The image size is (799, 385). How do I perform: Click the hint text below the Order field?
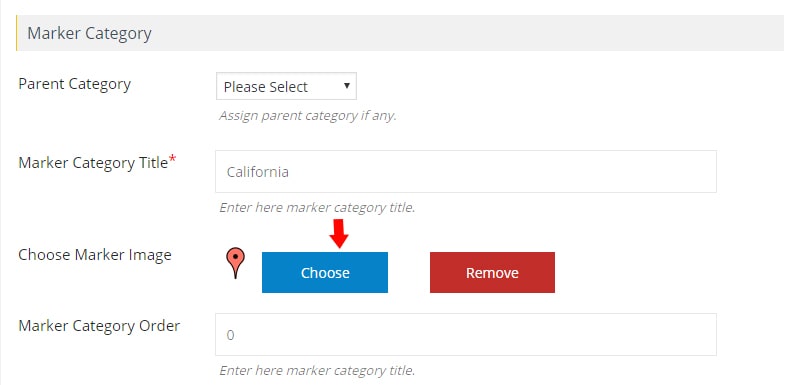317,370
